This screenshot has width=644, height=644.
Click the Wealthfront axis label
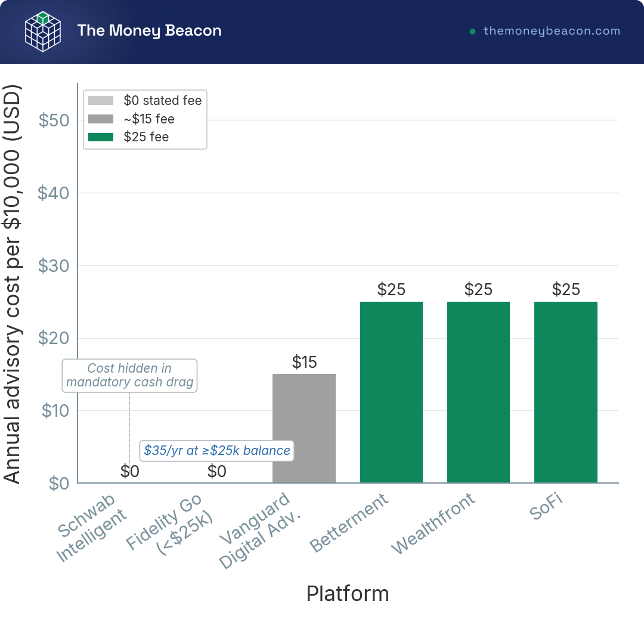coord(433,524)
